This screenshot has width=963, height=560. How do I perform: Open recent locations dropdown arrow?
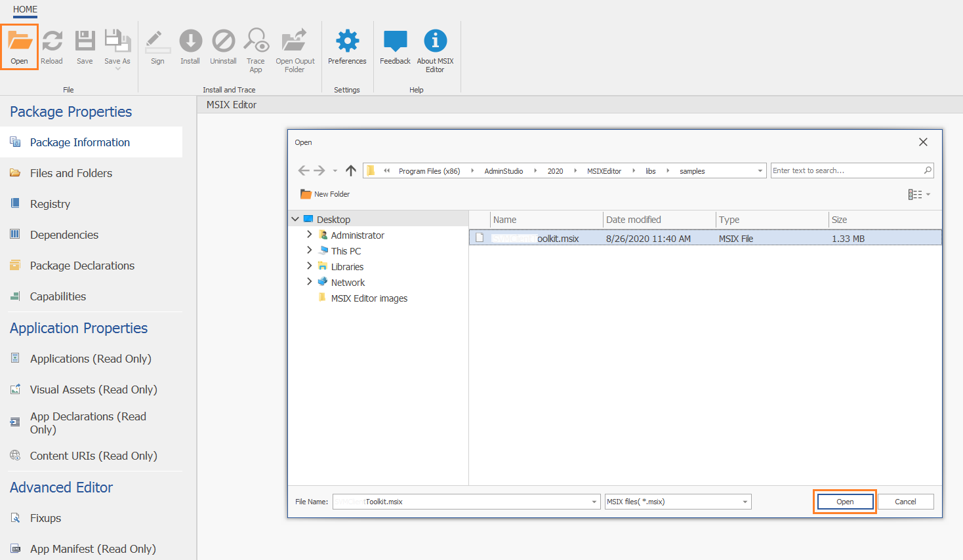pos(335,171)
